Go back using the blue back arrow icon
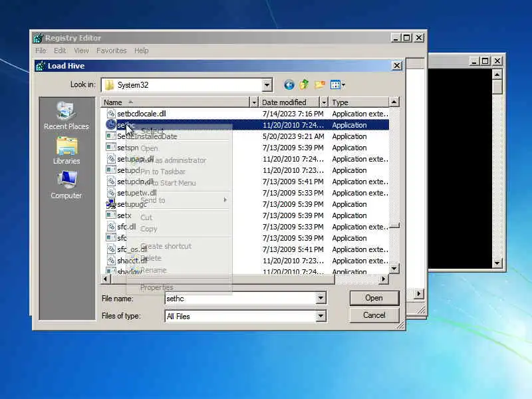This screenshot has height=399, width=532. (x=289, y=84)
